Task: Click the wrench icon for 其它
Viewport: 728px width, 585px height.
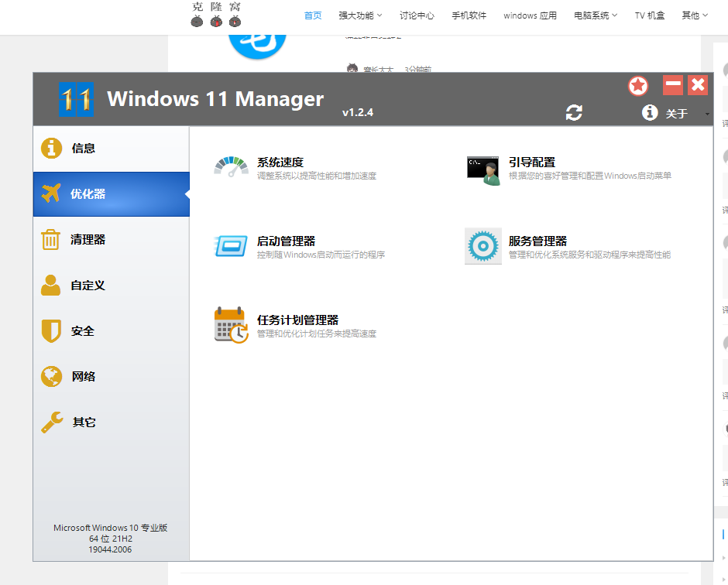Action: pos(52,422)
